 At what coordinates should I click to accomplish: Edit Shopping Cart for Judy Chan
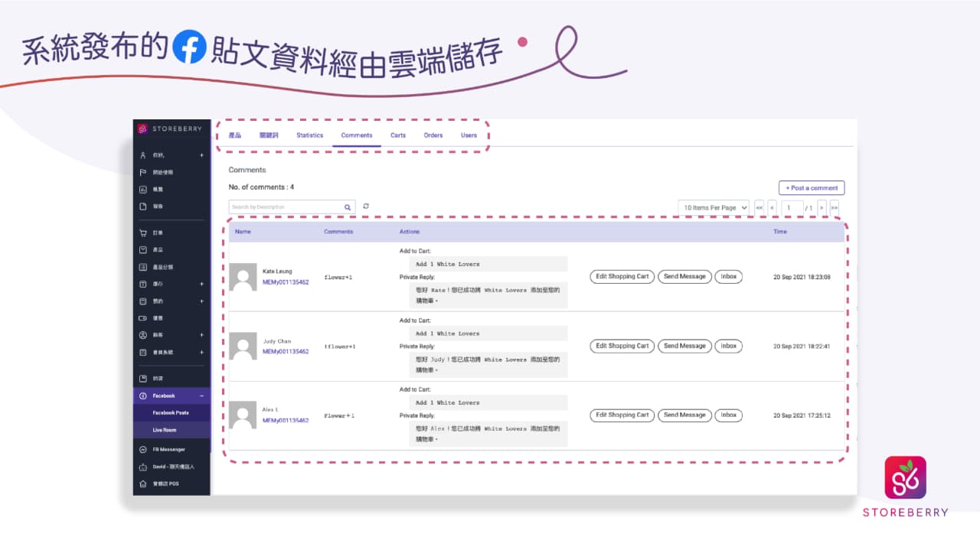pos(622,346)
